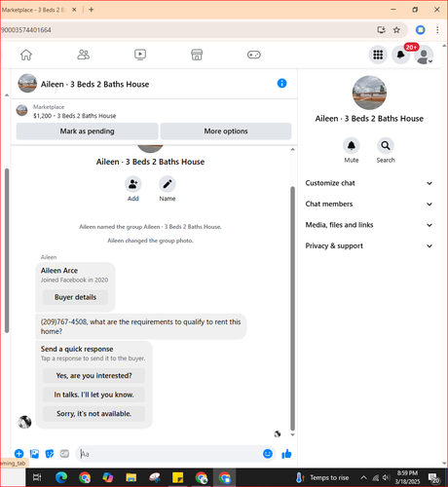Image resolution: width=448 pixels, height=487 pixels.
Task: Open the Facebook menu grid icon
Action: tap(378, 55)
